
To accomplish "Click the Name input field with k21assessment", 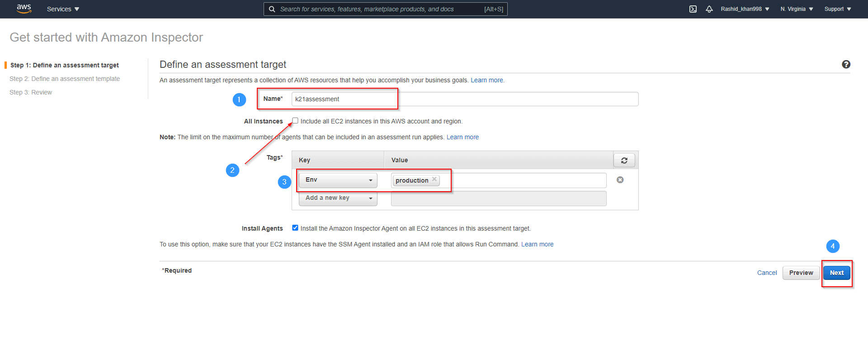I will tap(465, 99).
